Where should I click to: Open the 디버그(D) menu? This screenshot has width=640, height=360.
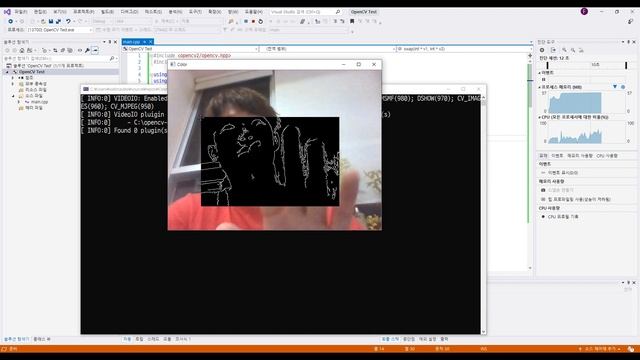(129, 12)
